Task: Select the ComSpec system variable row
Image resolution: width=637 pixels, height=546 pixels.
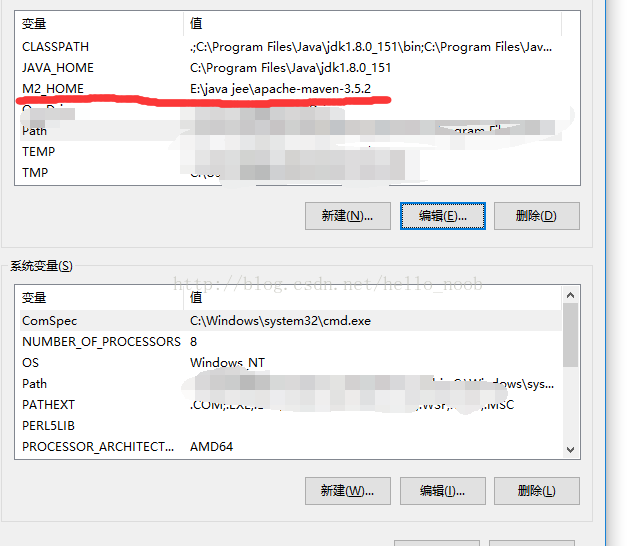Action: pyautogui.click(x=291, y=321)
